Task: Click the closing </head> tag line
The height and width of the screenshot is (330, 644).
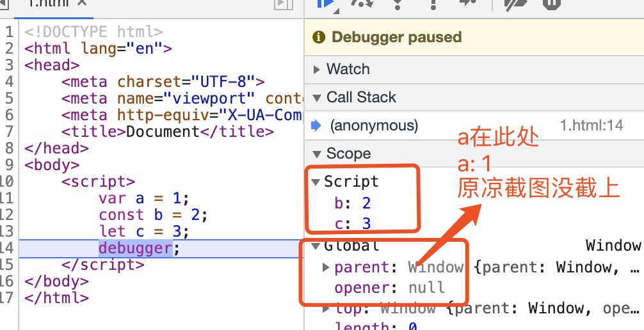Action: pyautogui.click(x=57, y=148)
